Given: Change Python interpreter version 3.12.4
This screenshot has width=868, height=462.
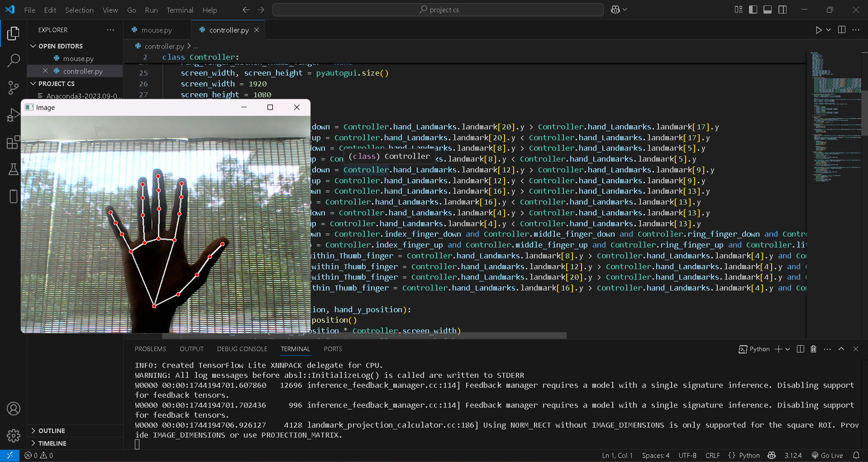Looking at the screenshot, I should pyautogui.click(x=793, y=456).
